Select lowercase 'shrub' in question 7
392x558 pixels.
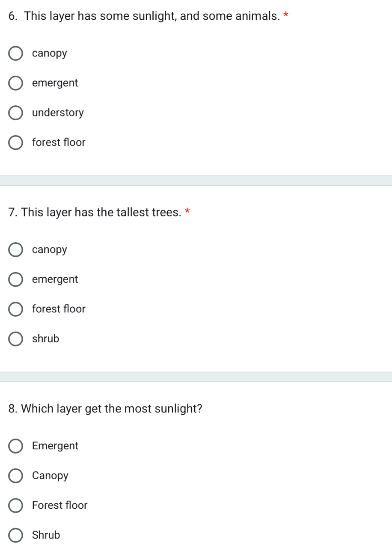coord(16,339)
